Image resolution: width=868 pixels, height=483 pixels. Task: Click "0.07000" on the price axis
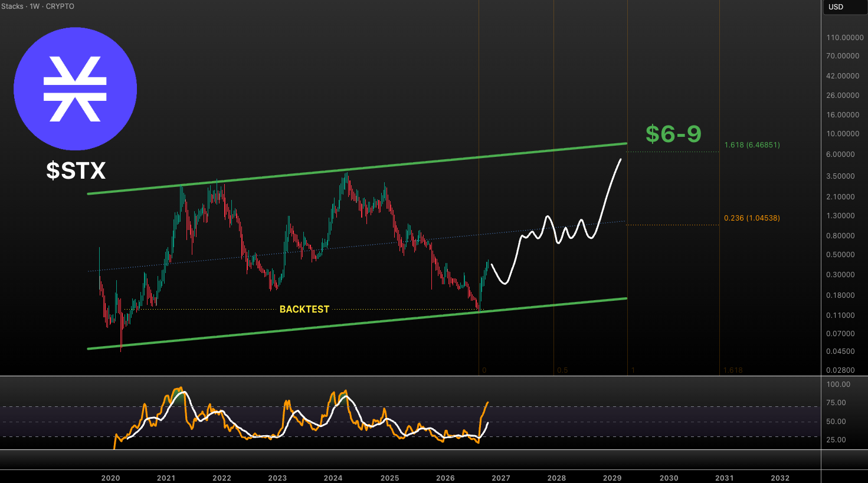coord(840,334)
